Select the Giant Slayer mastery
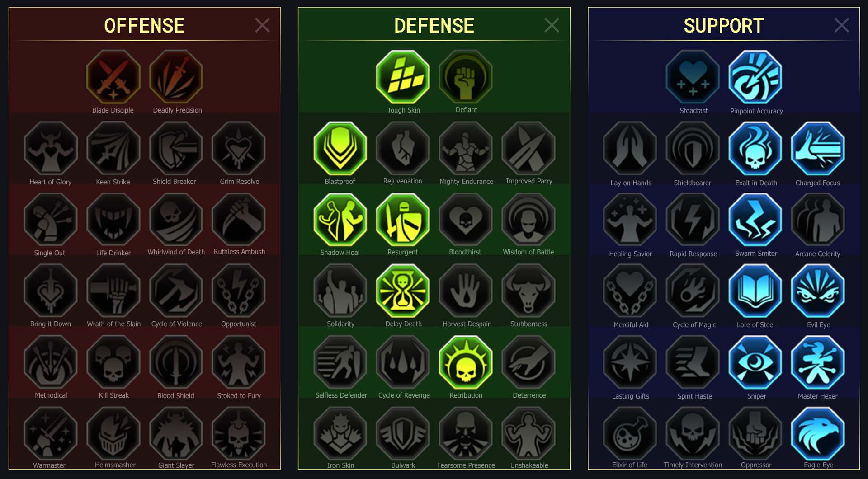 click(x=176, y=434)
